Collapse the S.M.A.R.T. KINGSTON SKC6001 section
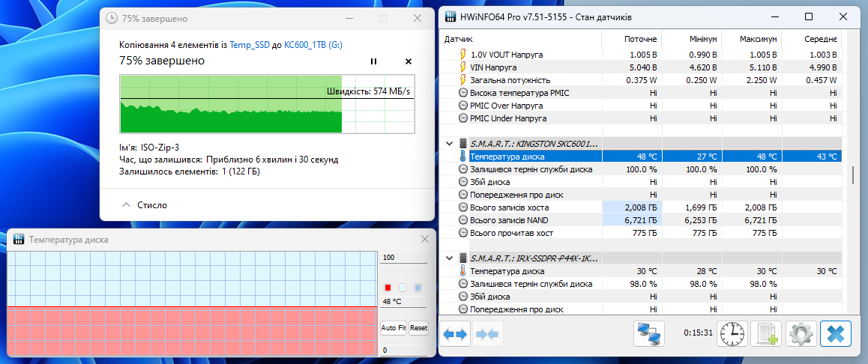 point(449,143)
